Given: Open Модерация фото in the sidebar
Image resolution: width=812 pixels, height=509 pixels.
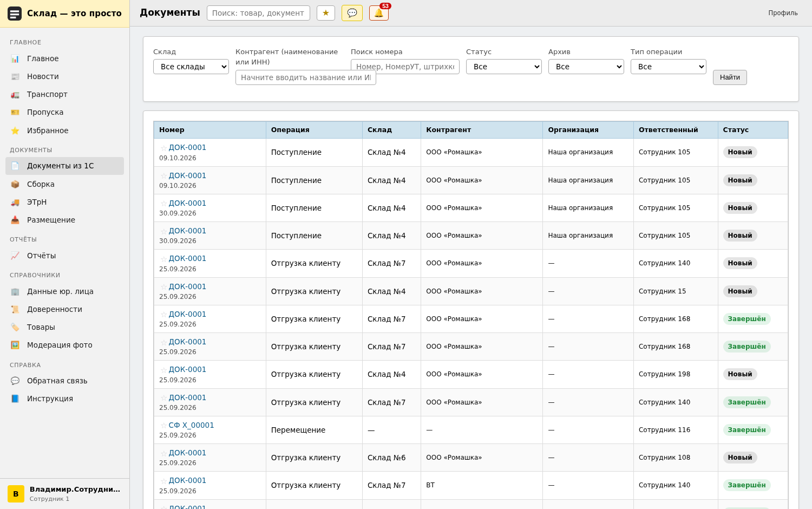Looking at the screenshot, I should [64, 345].
